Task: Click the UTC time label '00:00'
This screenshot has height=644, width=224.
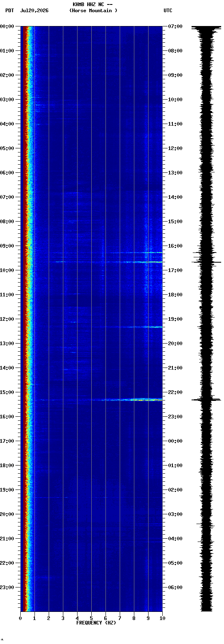Action: click(175, 441)
